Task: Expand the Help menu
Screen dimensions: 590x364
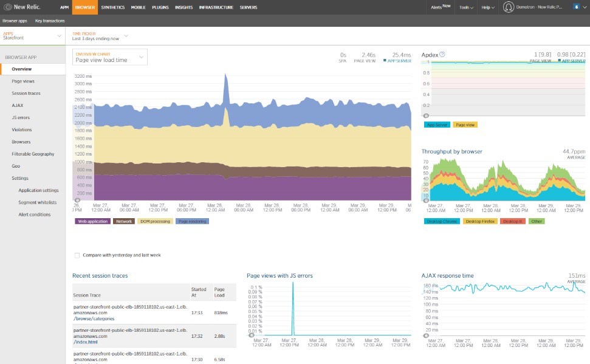Action: tap(488, 7)
